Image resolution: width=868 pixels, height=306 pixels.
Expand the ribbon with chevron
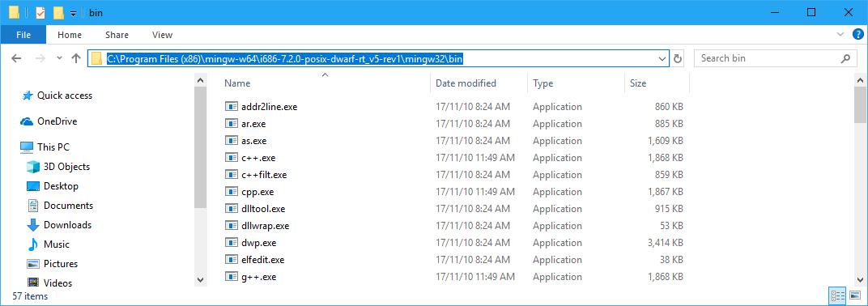tap(840, 35)
